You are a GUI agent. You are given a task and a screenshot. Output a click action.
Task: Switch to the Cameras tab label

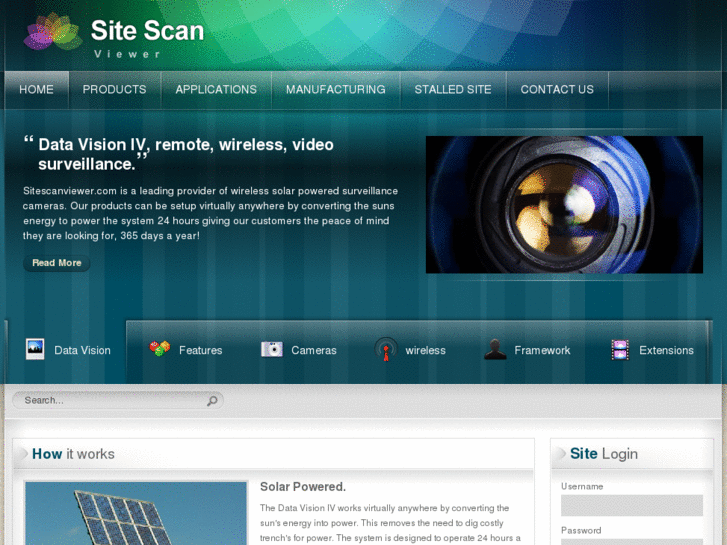[314, 350]
